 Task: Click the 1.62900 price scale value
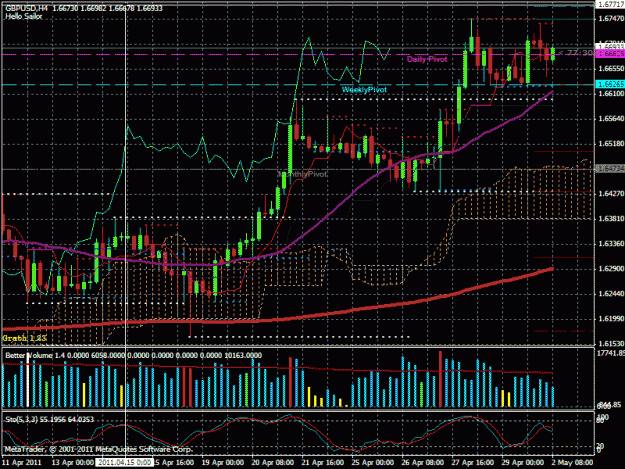611,269
